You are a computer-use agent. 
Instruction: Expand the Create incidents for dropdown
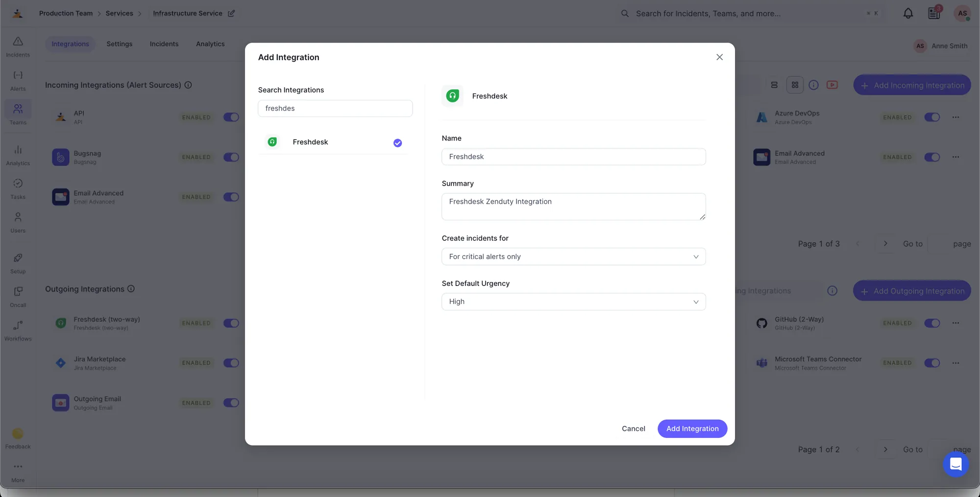click(573, 257)
